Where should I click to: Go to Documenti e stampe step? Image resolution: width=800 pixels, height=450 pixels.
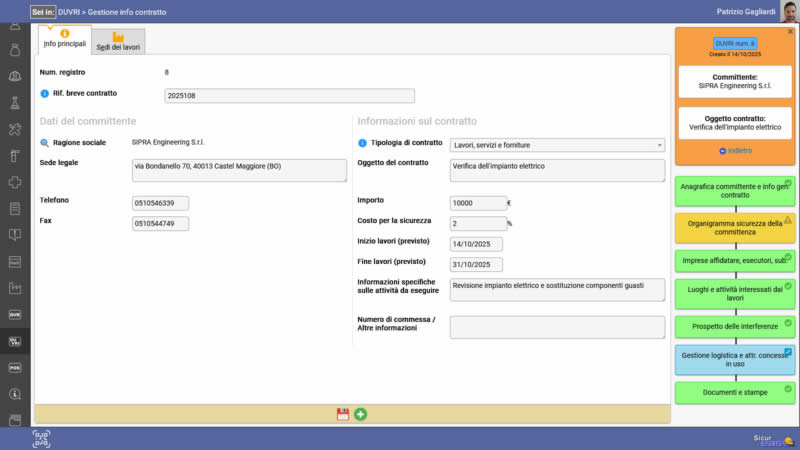click(735, 391)
